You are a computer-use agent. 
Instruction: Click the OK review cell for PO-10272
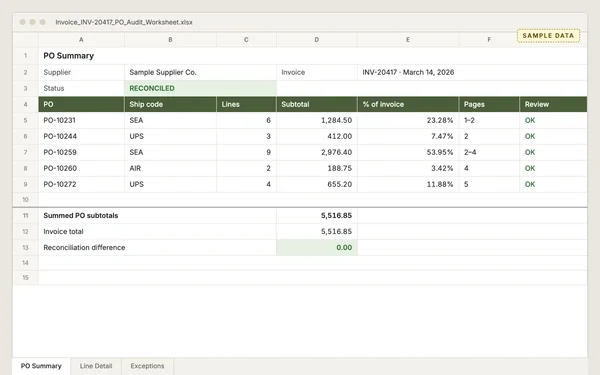(553, 184)
